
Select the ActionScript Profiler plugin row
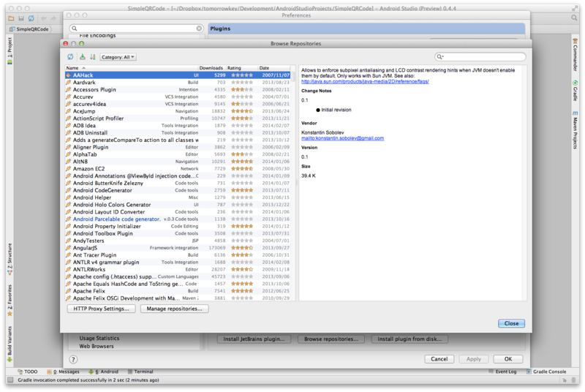click(x=178, y=118)
